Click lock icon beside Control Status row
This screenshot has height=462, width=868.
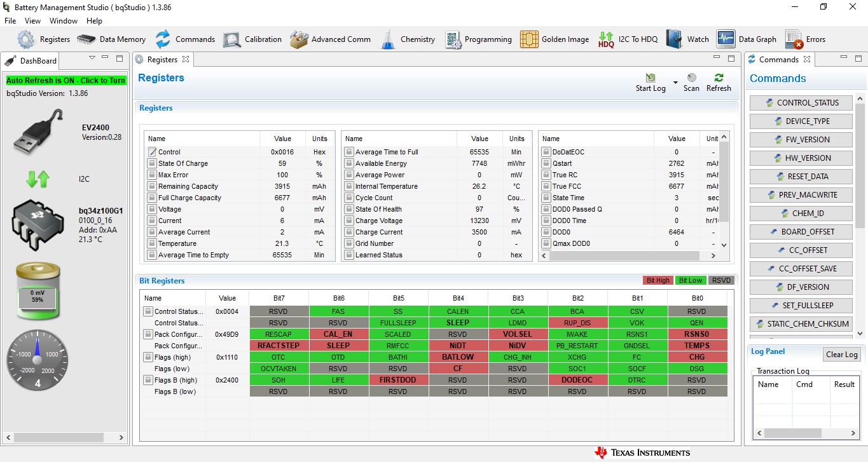click(x=148, y=311)
